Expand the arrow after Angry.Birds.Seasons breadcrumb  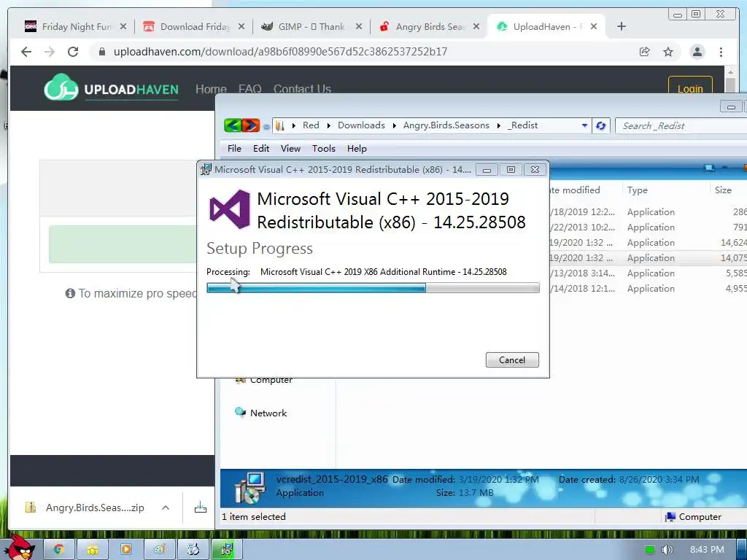499,125
